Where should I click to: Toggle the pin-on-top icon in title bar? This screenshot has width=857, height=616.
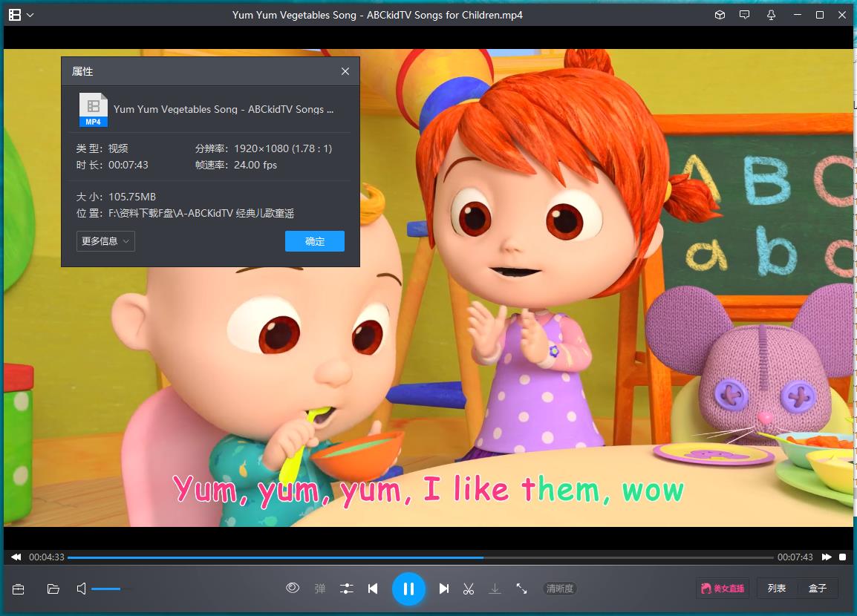pyautogui.click(x=771, y=15)
